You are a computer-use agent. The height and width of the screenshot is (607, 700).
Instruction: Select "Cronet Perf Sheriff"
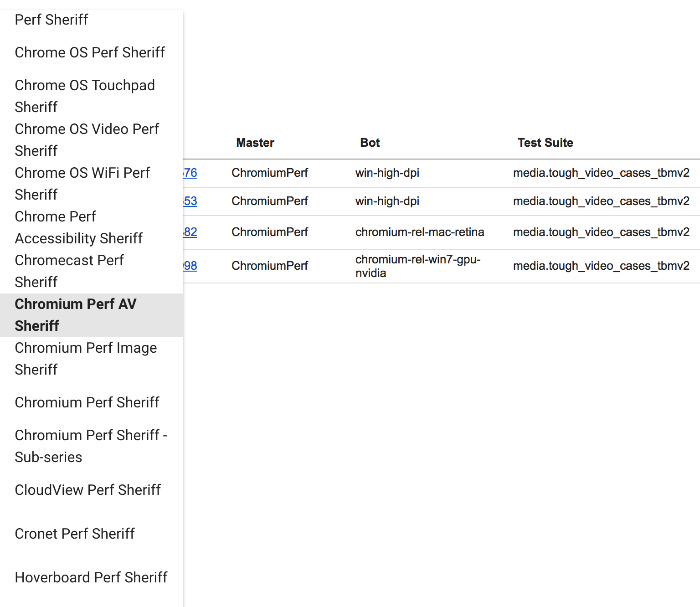(75, 534)
